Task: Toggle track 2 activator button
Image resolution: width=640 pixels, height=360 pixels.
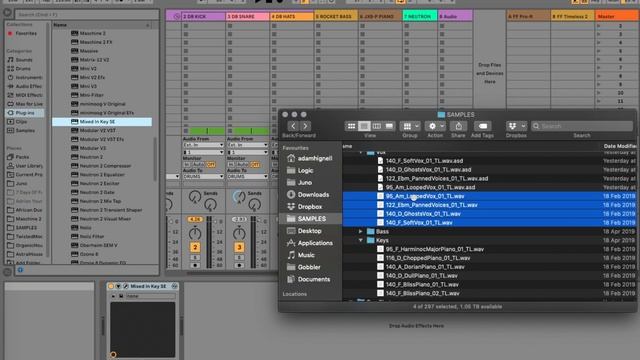Action: pyautogui.click(x=195, y=247)
